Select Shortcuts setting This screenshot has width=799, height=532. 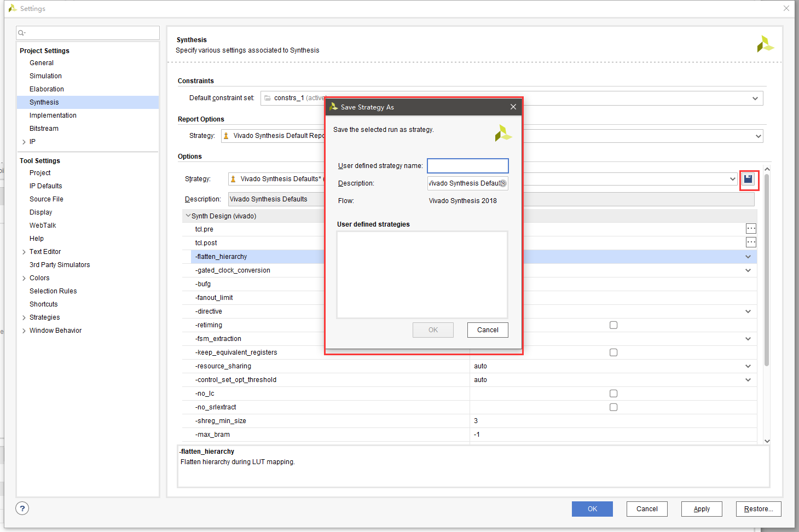click(44, 304)
